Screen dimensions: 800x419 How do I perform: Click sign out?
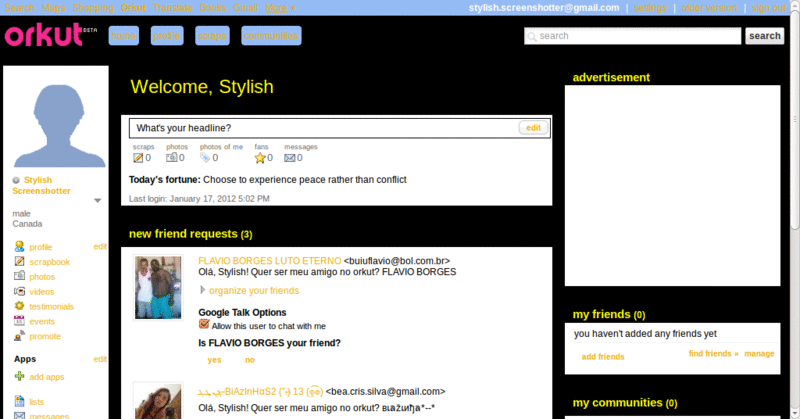coord(768,8)
